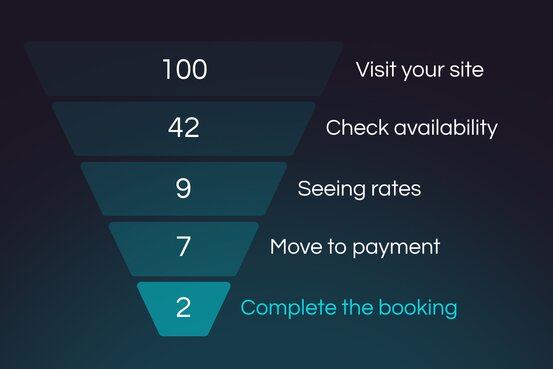Click the 'Visit your site' label

point(420,69)
